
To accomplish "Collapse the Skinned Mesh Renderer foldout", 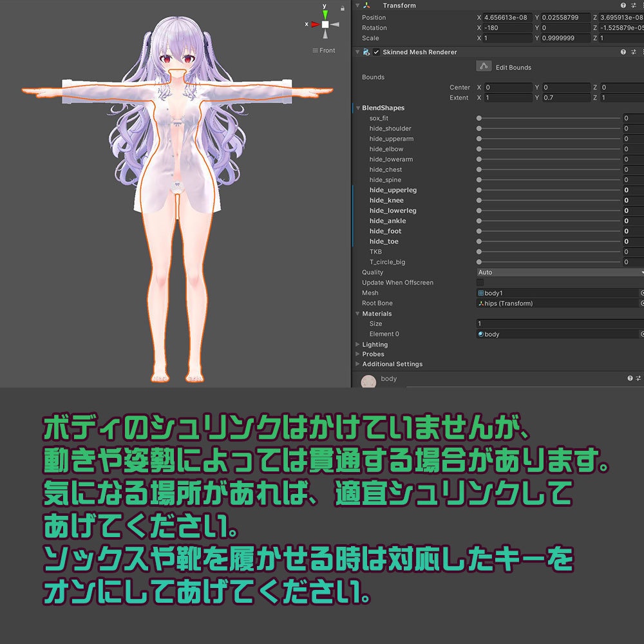I will coord(357,52).
